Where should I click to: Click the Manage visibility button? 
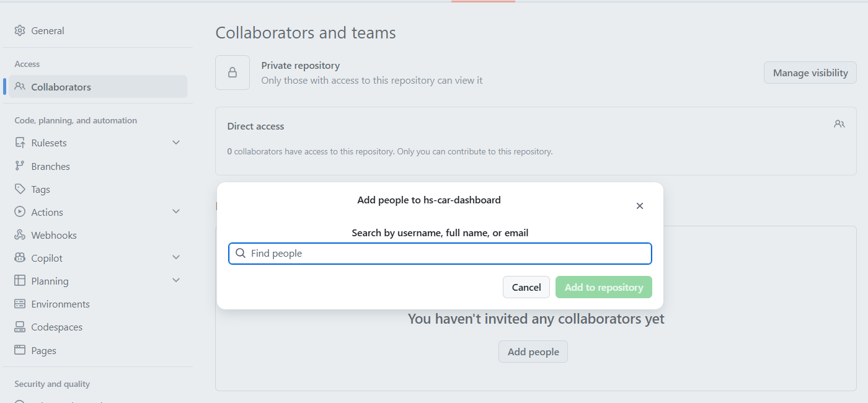coord(810,73)
